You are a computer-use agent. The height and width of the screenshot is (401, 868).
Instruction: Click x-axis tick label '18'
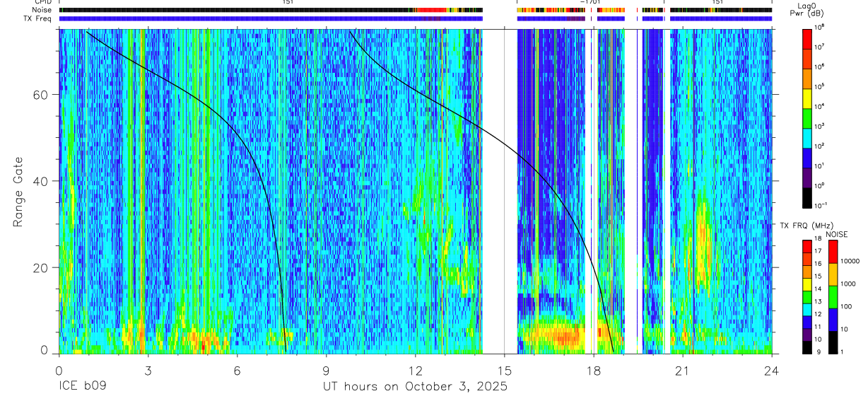593,369
